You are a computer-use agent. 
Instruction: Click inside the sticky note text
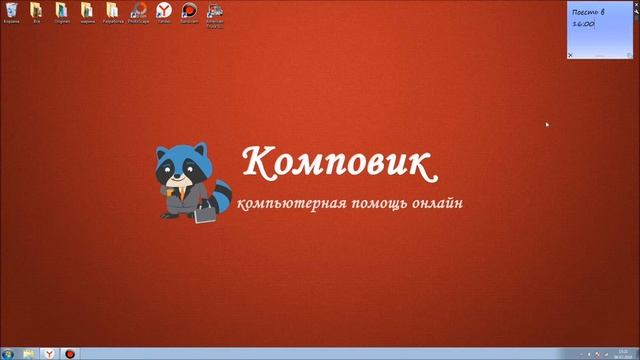pos(588,18)
